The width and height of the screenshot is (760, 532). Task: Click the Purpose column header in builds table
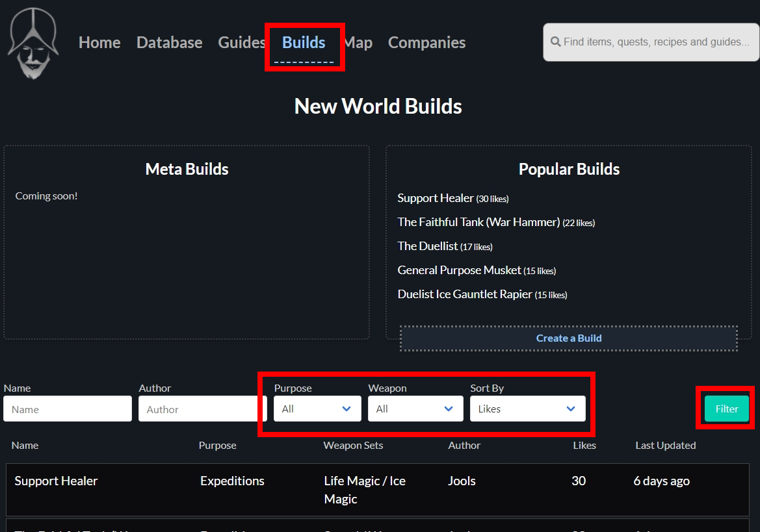pyautogui.click(x=217, y=446)
